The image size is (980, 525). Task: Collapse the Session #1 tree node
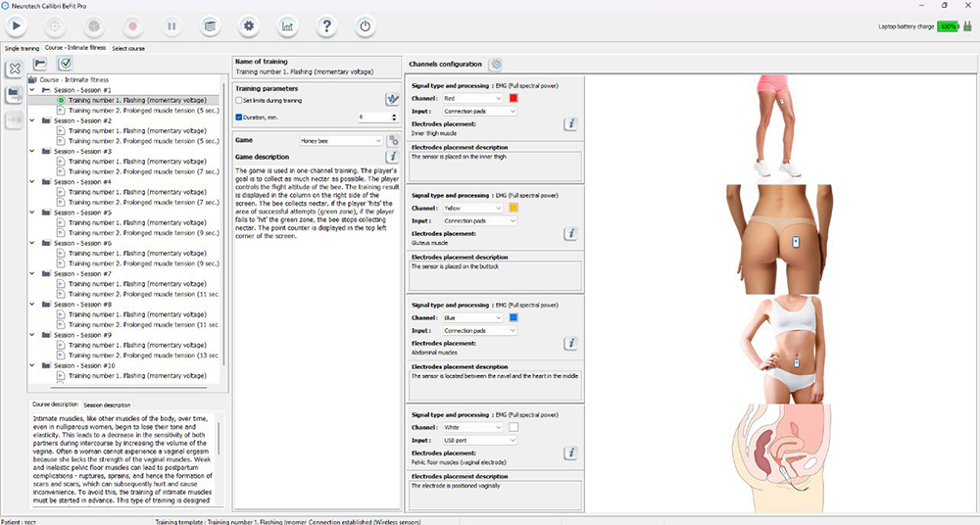click(34, 89)
